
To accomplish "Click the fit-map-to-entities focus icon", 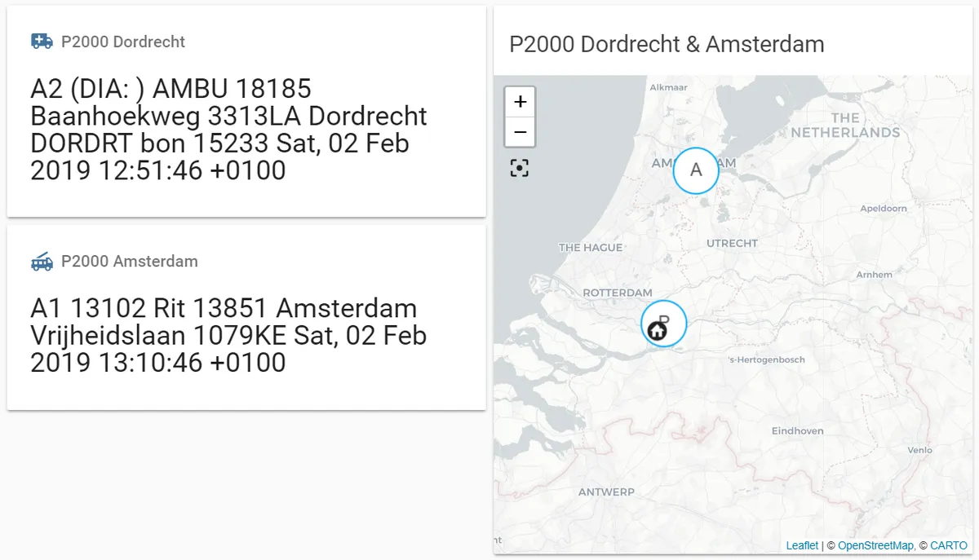I will point(520,168).
